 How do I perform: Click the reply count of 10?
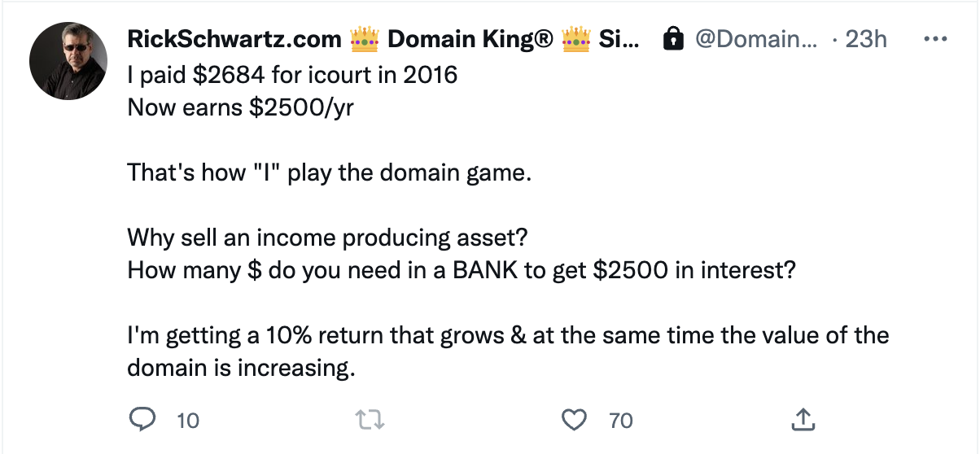[x=187, y=421]
